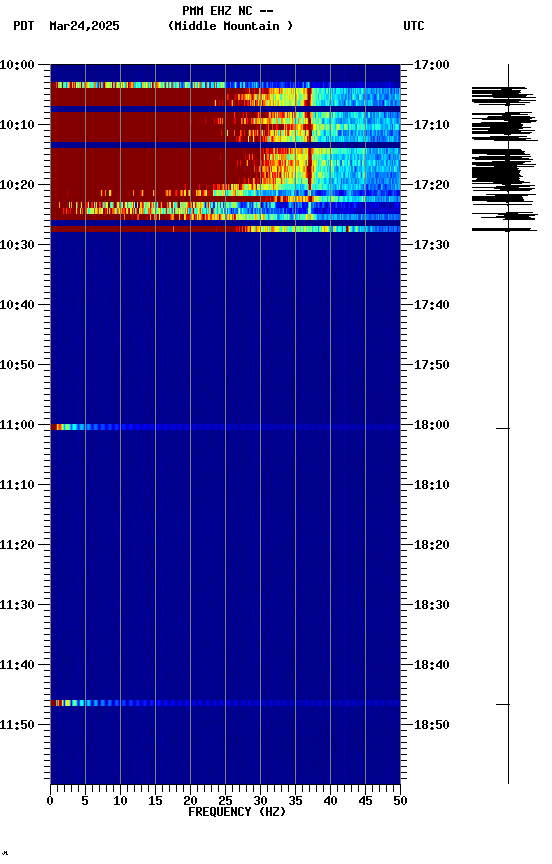This screenshot has width=552, height=864.
Task: Click the 10 Hz frequency tick label
Action: click(120, 801)
